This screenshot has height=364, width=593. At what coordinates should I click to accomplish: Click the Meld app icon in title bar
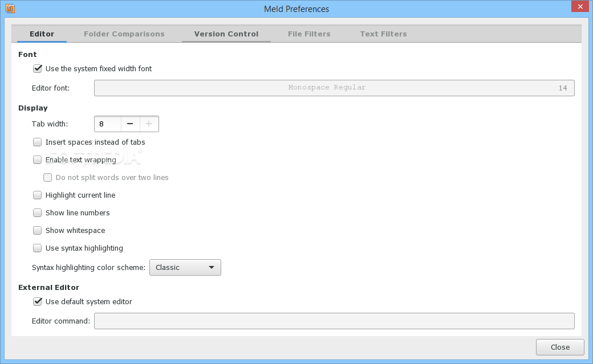(10, 9)
